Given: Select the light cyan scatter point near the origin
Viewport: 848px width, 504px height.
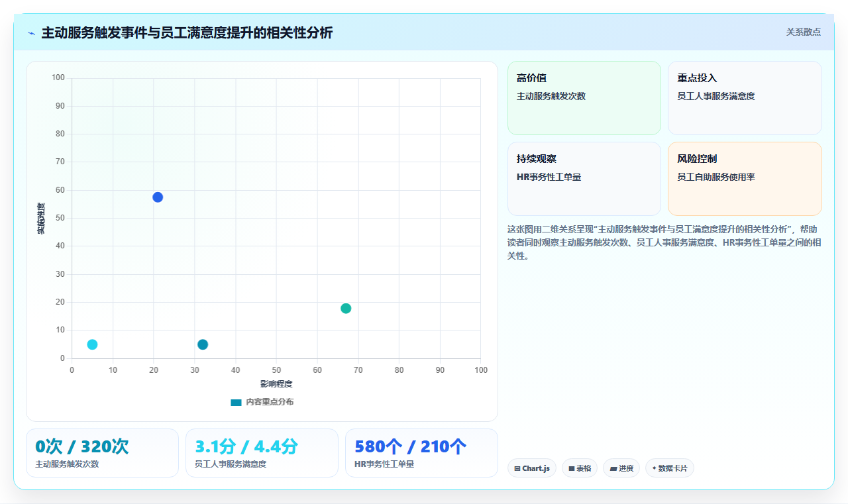Looking at the screenshot, I should click(92, 344).
